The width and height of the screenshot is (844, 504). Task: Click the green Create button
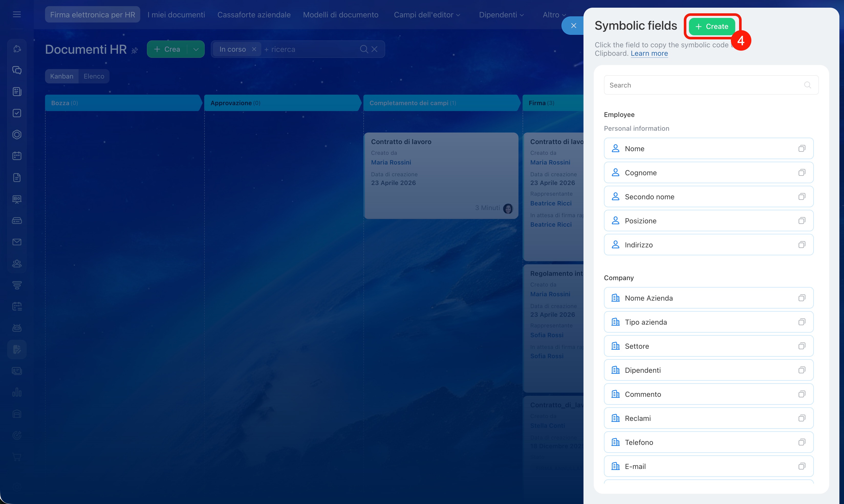tap(711, 27)
